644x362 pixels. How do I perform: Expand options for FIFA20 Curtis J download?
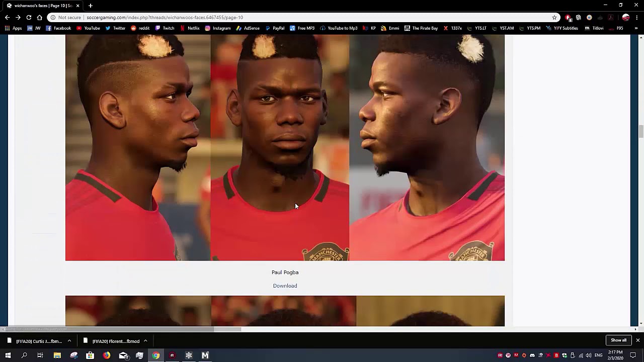[69, 341]
